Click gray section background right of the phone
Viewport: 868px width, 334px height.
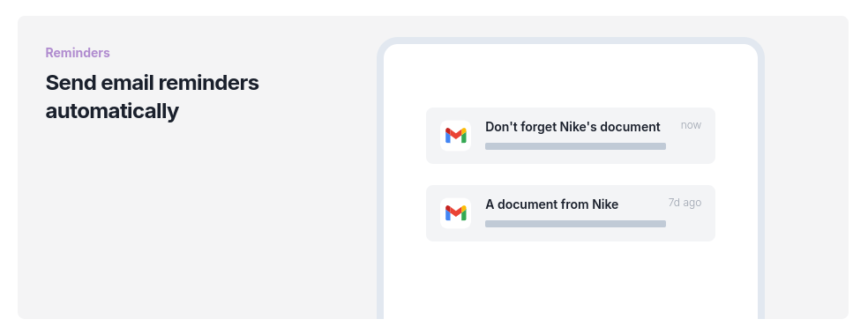805,166
